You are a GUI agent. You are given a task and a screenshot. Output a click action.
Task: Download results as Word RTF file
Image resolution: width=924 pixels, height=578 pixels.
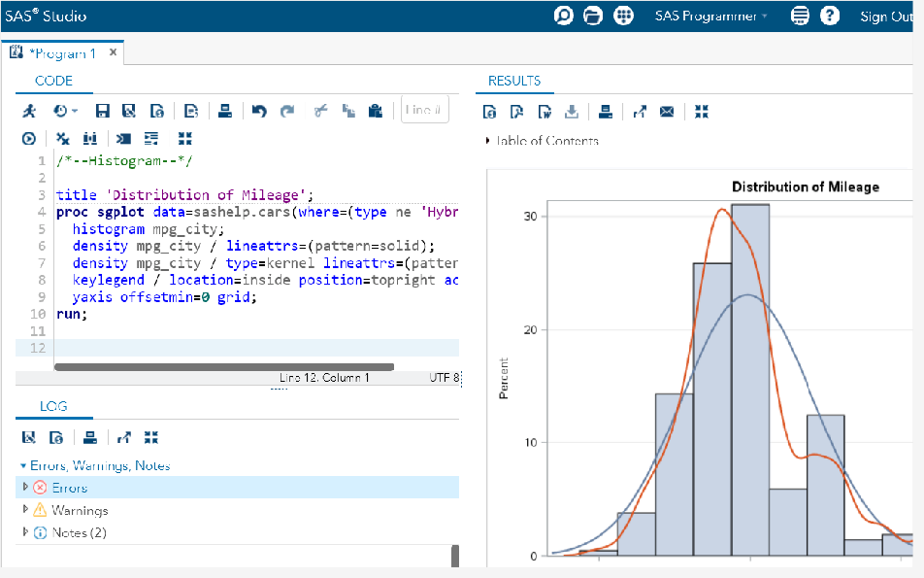tap(544, 112)
